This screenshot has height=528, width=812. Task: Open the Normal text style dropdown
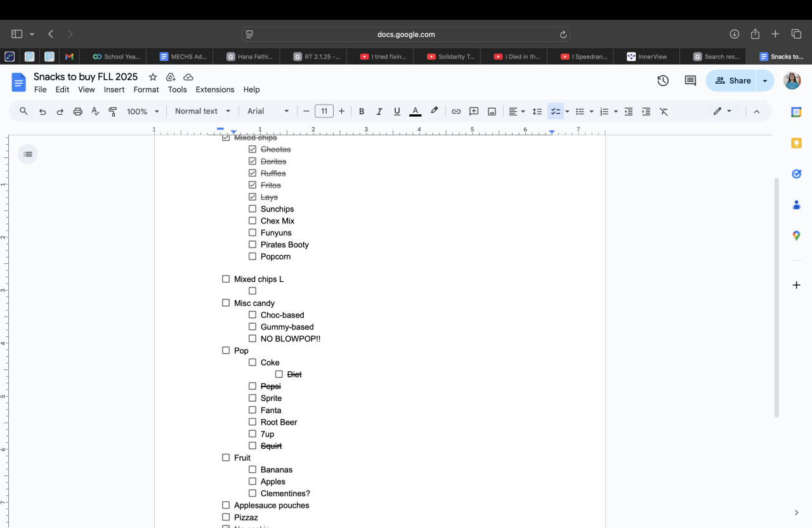(202, 112)
